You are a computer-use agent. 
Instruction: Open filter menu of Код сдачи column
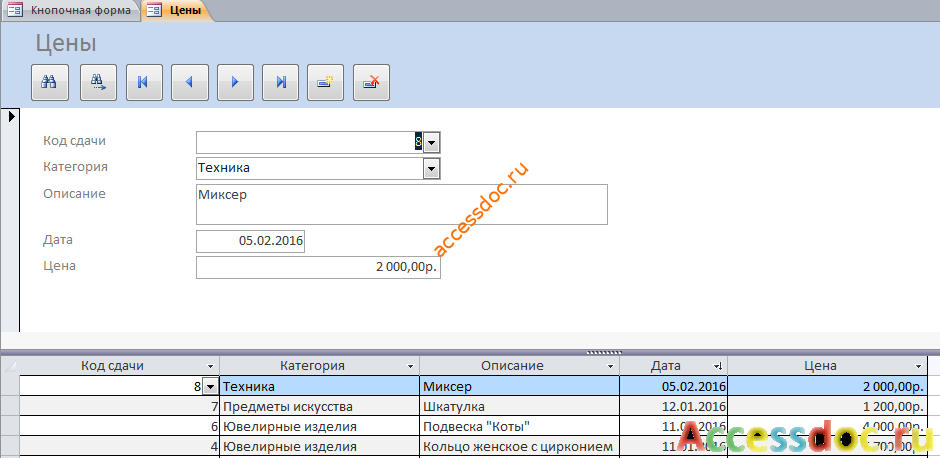coord(210,366)
